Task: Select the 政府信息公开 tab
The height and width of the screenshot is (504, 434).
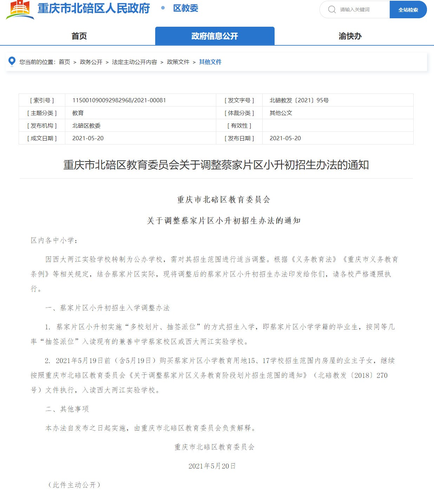Action: point(215,36)
